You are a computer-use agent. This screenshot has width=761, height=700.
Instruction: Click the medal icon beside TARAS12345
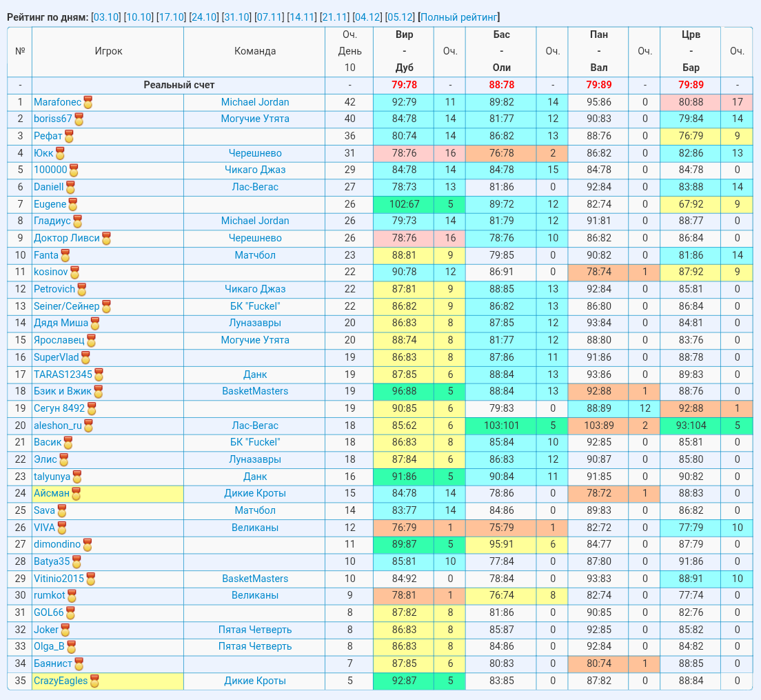tap(99, 374)
